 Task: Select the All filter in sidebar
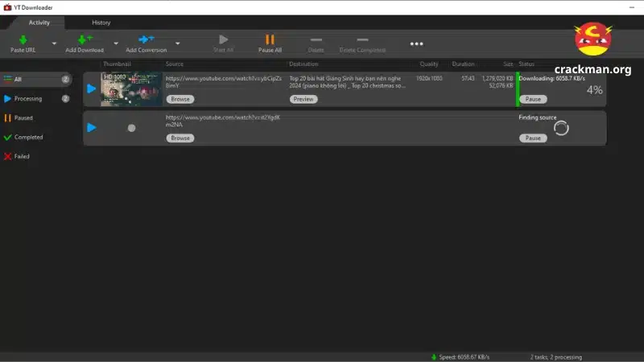click(36, 79)
